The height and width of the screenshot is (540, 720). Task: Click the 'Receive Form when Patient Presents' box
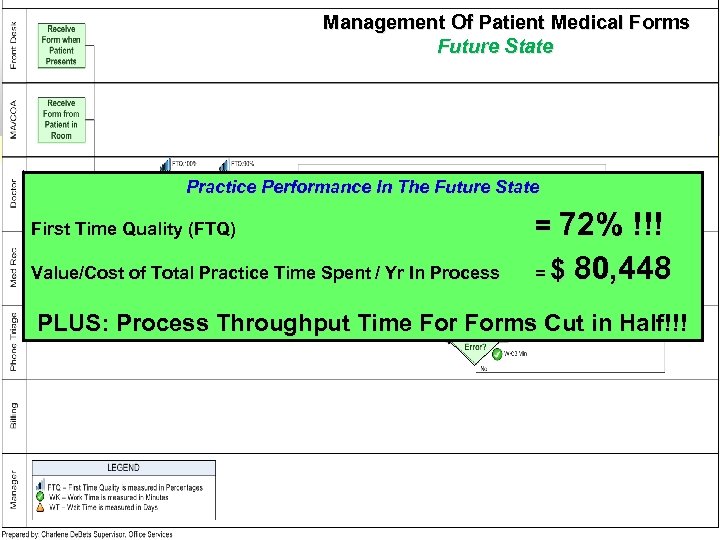61,46
